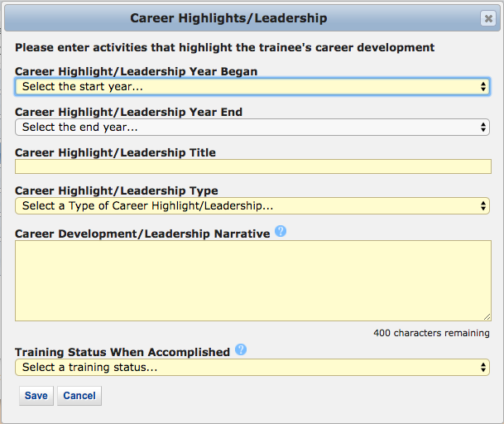
Task: Open the training status dropdown
Action: [252, 367]
